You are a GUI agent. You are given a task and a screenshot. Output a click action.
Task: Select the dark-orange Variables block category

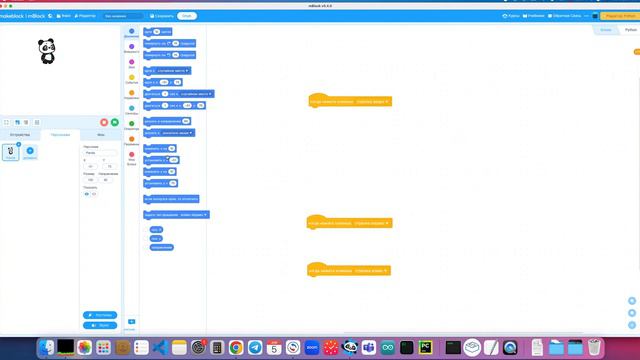[131, 141]
